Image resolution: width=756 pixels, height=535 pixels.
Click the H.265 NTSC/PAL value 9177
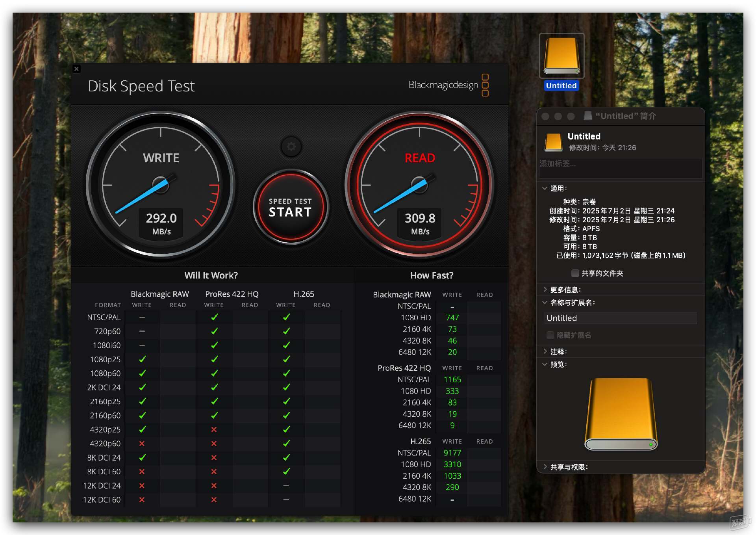coord(452,453)
